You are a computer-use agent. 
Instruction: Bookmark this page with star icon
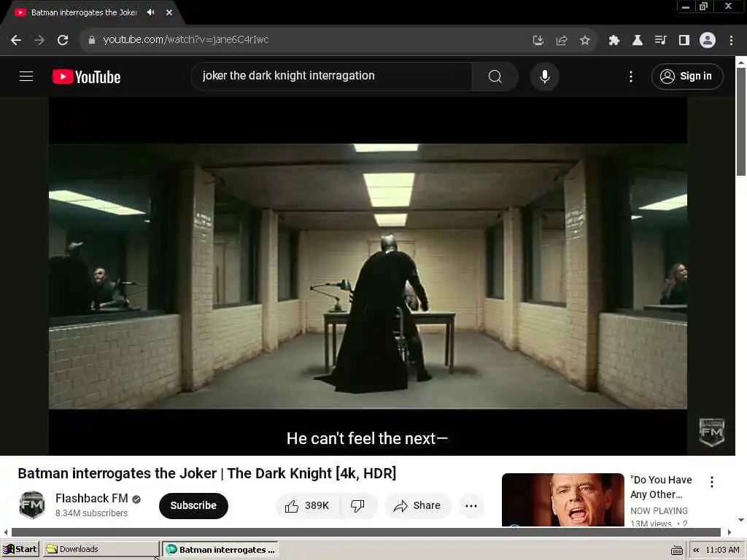584,41
